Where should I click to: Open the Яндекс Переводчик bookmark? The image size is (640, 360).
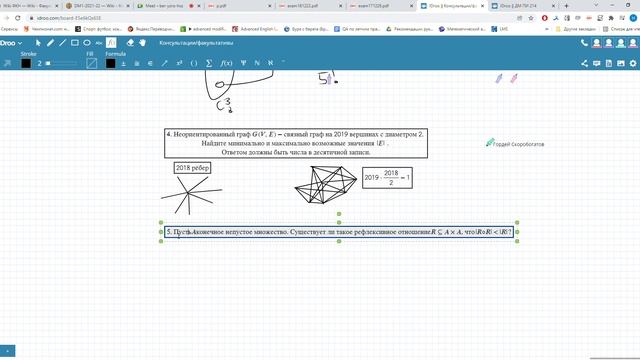[x=151, y=29]
